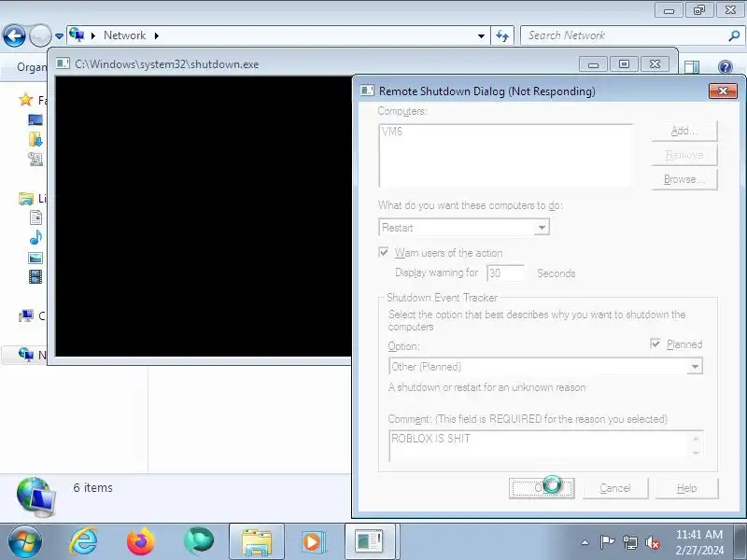Show hidden icons in the system tray

(585, 542)
